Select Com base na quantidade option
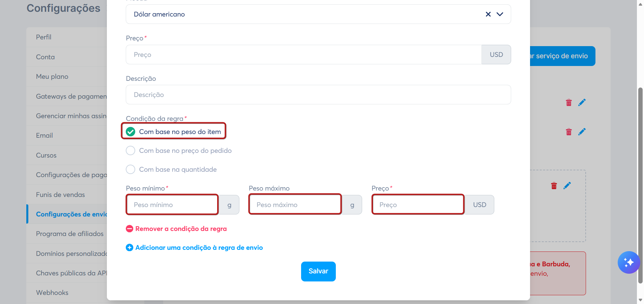644x304 pixels. coord(171,169)
